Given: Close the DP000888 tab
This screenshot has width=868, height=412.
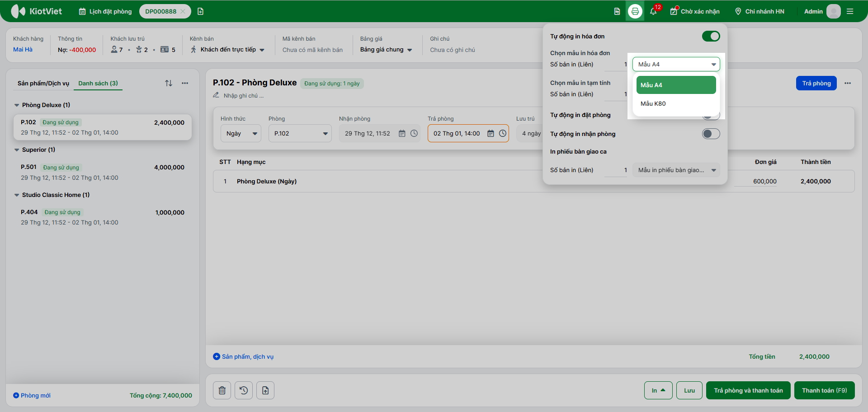Looking at the screenshot, I should pos(183,11).
